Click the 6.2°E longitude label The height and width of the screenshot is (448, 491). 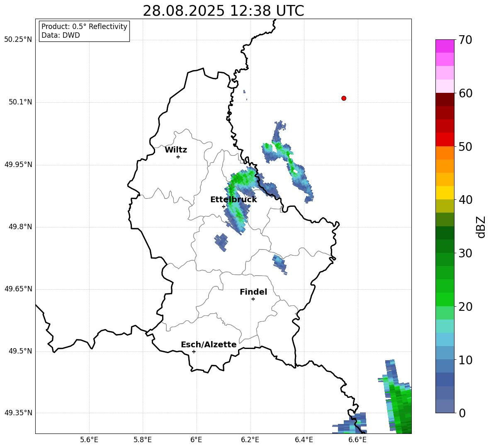coord(250,440)
